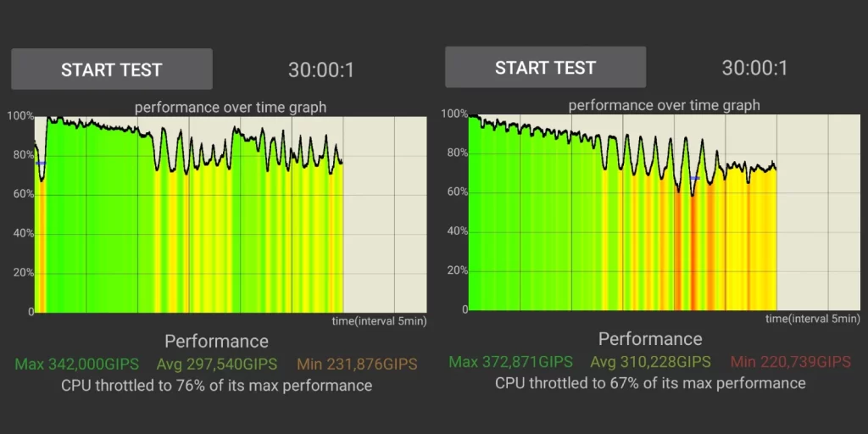Click the right panel's Performance heading

point(650,339)
